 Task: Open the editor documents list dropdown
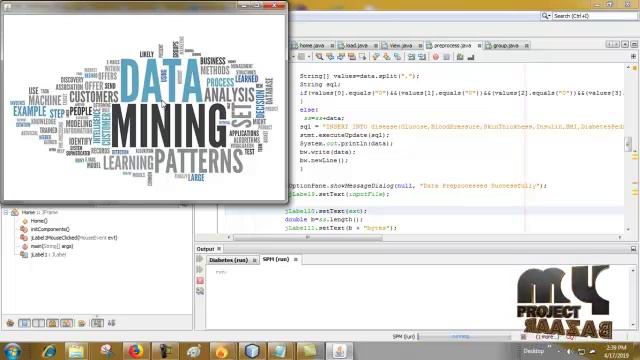625,44
